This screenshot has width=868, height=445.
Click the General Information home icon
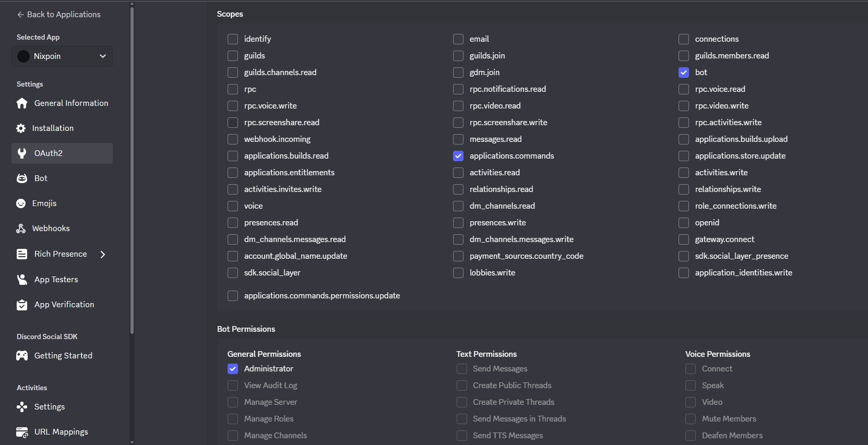pos(22,103)
